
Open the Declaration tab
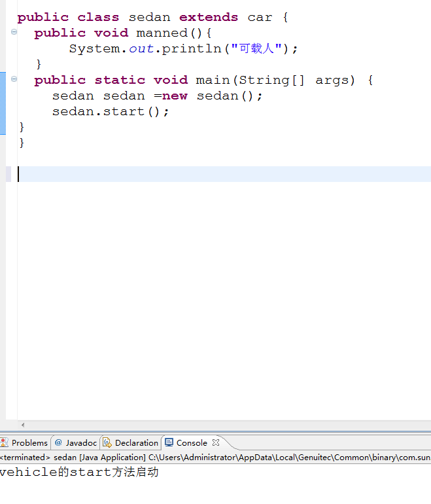coord(131,442)
